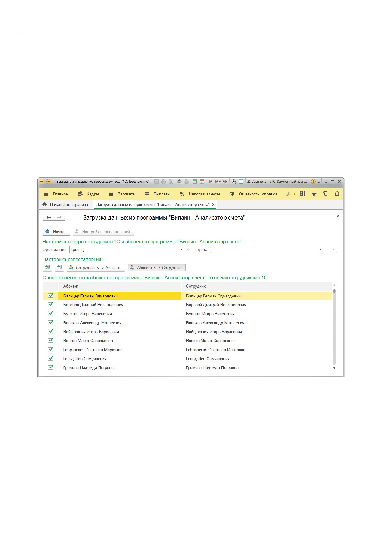
Task: Click the zoom magnifier icon in title bar
Action: coord(234,182)
